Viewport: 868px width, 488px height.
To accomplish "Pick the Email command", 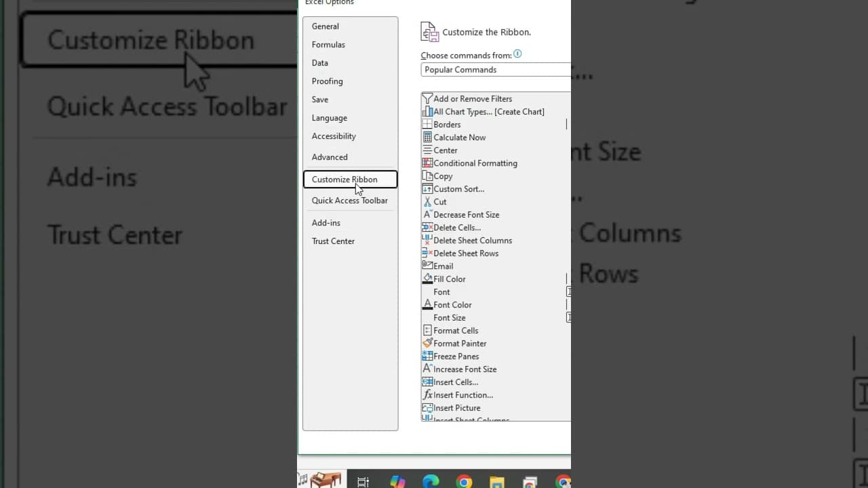I will pyautogui.click(x=495, y=266).
